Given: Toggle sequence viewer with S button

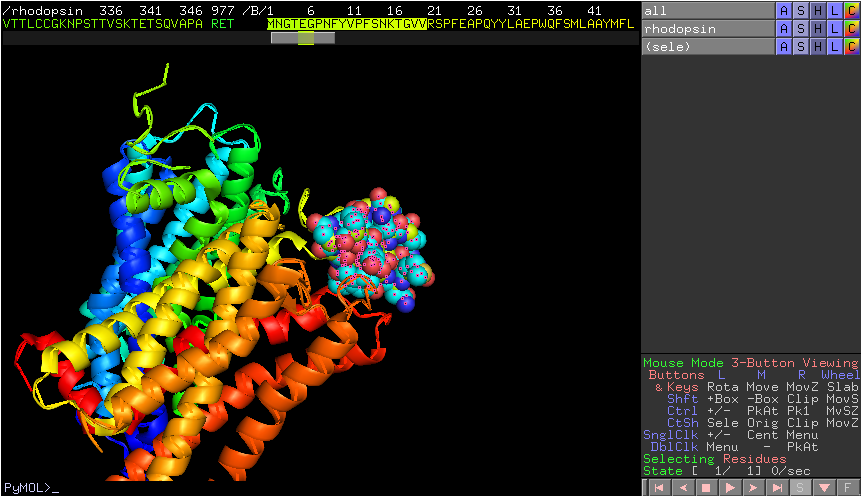Looking at the screenshot, I should pos(800,488).
